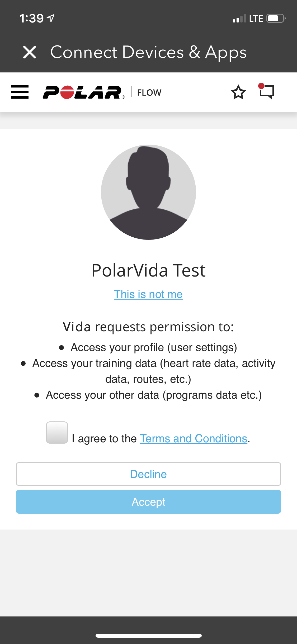Click the star favorites icon
The height and width of the screenshot is (644, 297).
click(238, 92)
